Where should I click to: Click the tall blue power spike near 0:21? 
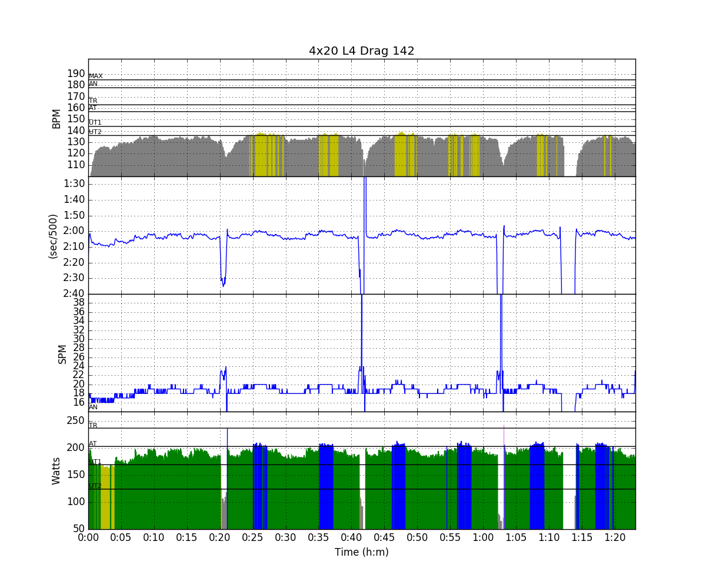(227, 438)
